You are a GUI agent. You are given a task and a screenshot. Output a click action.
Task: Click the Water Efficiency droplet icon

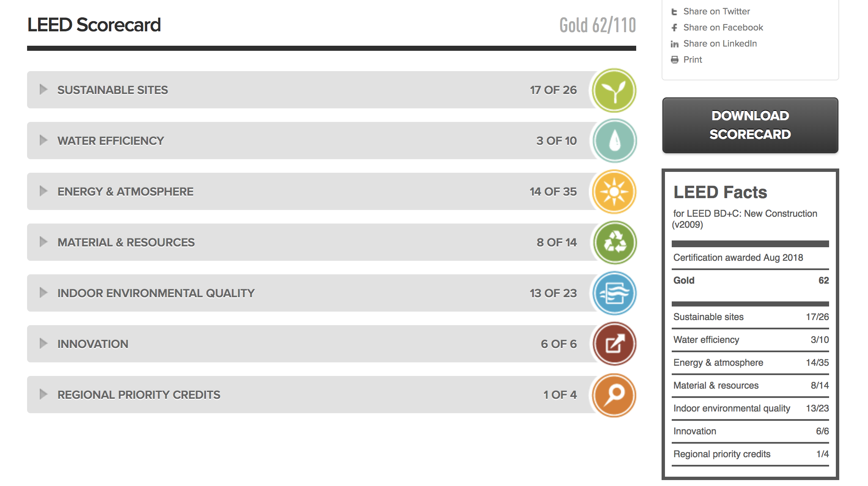click(614, 141)
